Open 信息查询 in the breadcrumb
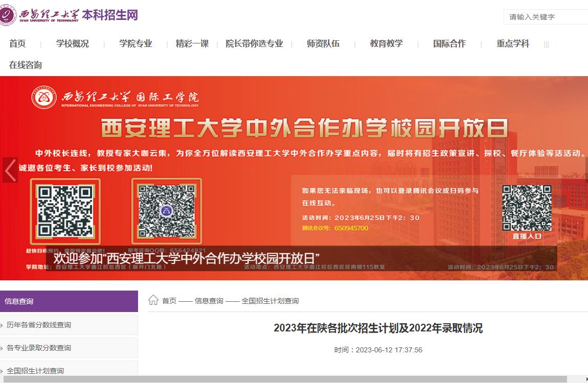 (209, 301)
